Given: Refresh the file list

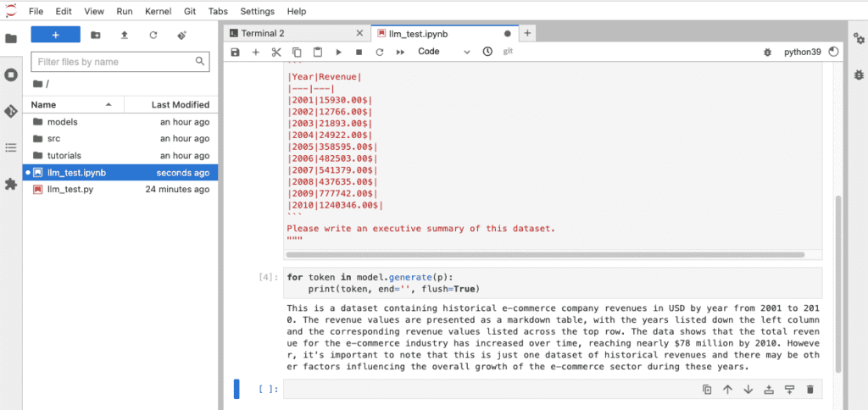Looking at the screenshot, I should coord(153,35).
